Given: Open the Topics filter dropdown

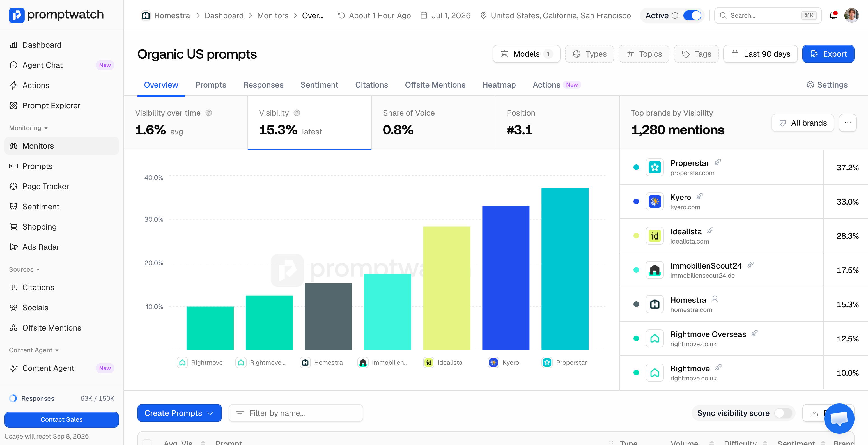Looking at the screenshot, I should tap(644, 54).
